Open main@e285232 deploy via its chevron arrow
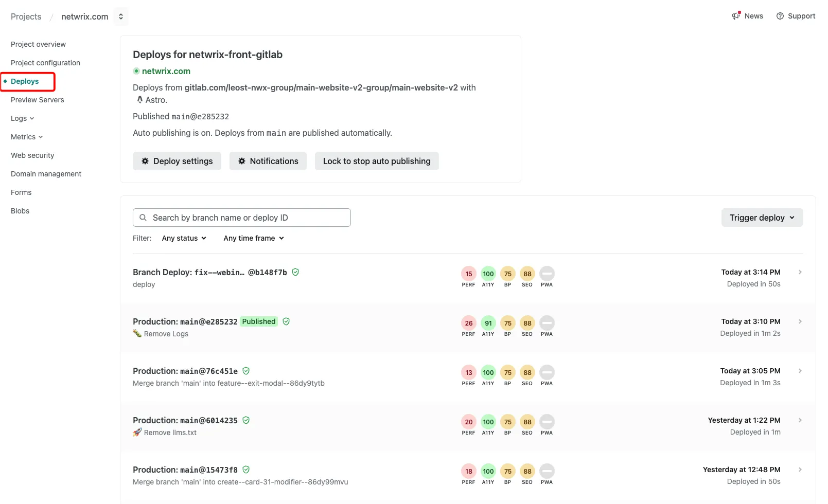 point(800,321)
